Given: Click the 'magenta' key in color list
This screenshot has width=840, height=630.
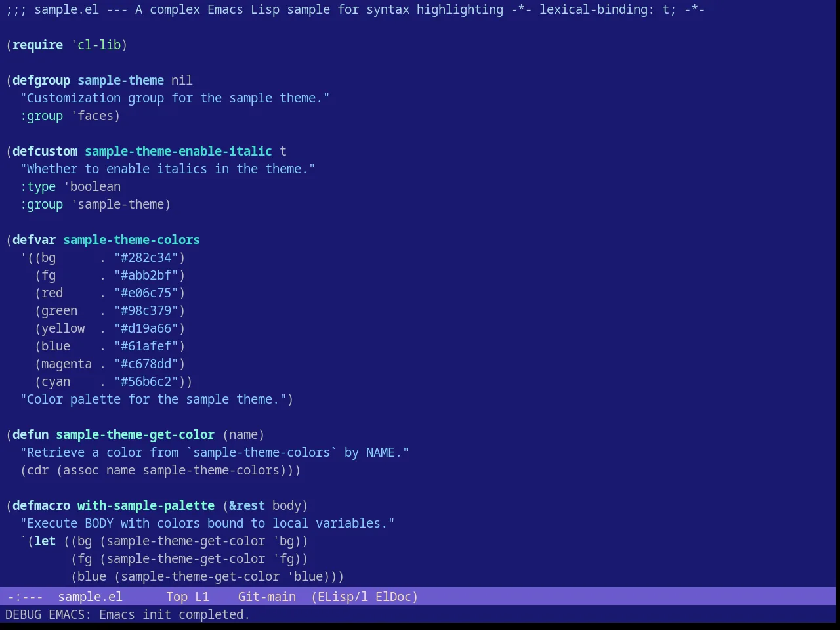Looking at the screenshot, I should click(66, 364).
